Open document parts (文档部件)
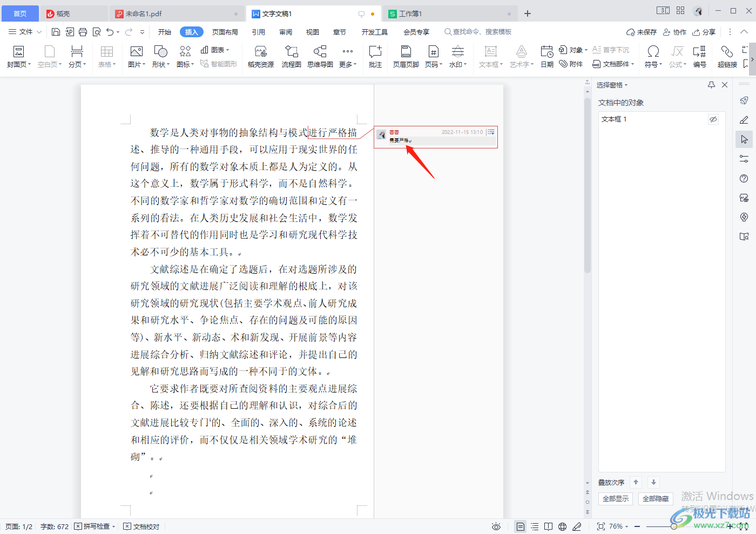Image resolution: width=756 pixels, height=534 pixels. 613,64
